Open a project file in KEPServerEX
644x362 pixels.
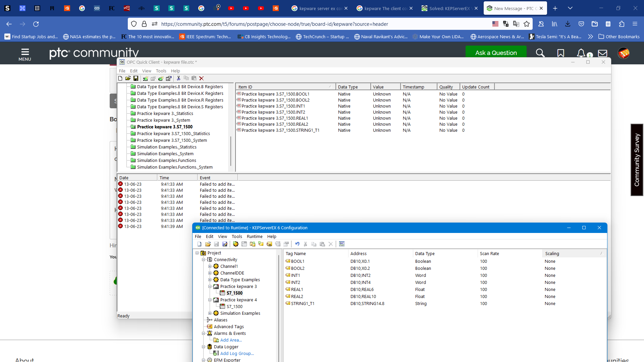coord(208,244)
